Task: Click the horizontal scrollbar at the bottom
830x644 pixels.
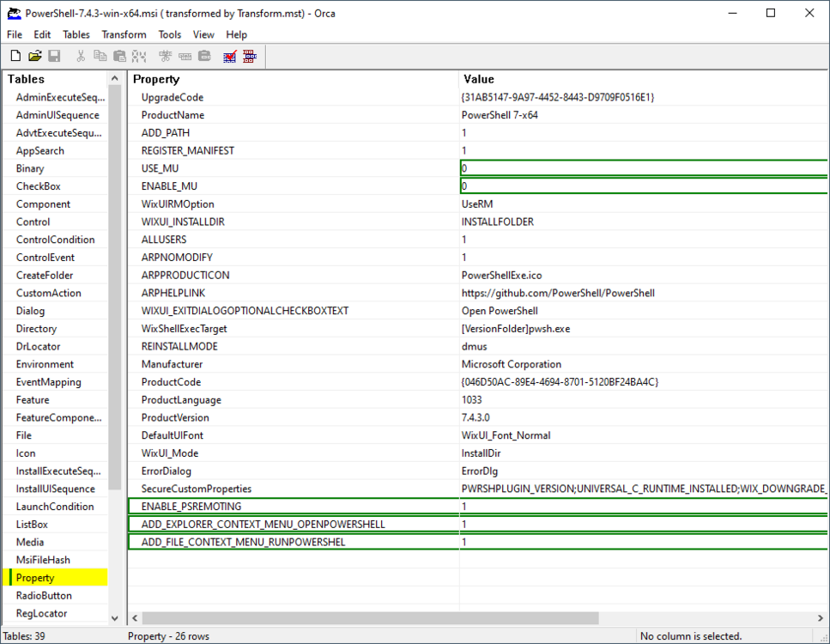Action: click(369, 618)
